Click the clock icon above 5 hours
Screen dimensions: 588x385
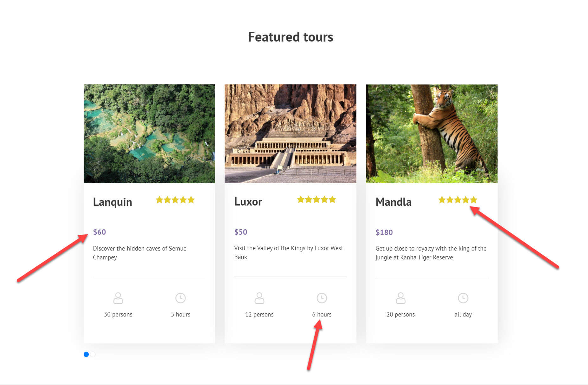[x=181, y=298]
